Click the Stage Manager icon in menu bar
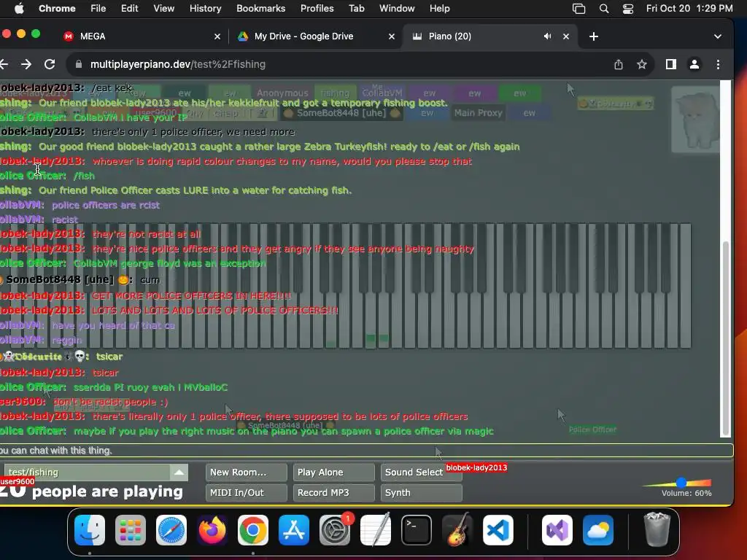Image resolution: width=747 pixels, height=560 pixels. click(x=578, y=9)
